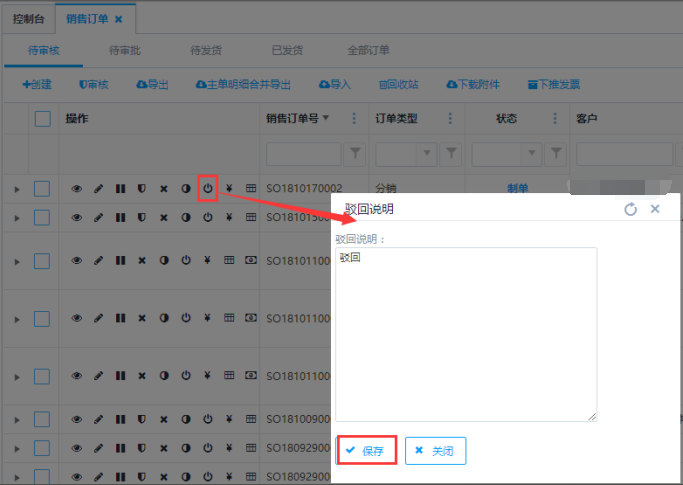Tick the select-all checkbox in the table header

tap(42, 119)
